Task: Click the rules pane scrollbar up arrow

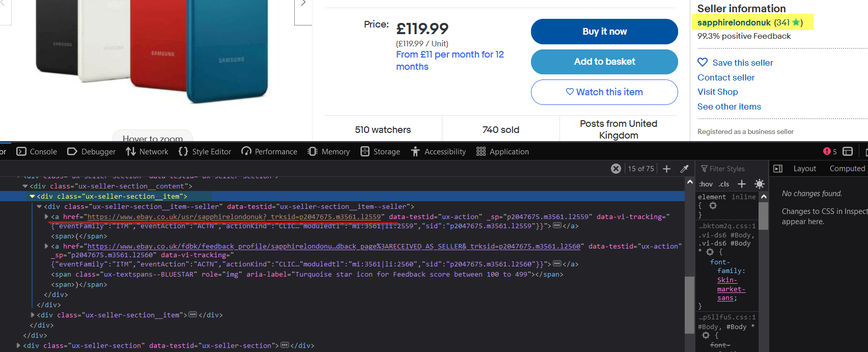Action: [764, 196]
